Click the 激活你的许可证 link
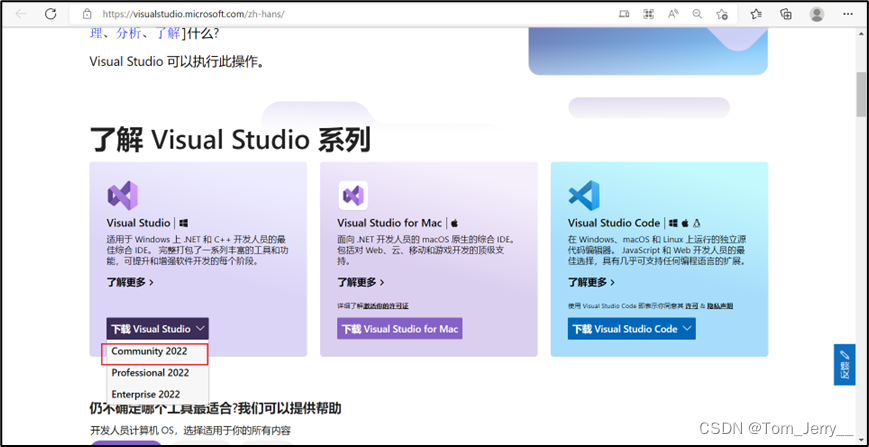This screenshot has height=447, width=869. [386, 306]
